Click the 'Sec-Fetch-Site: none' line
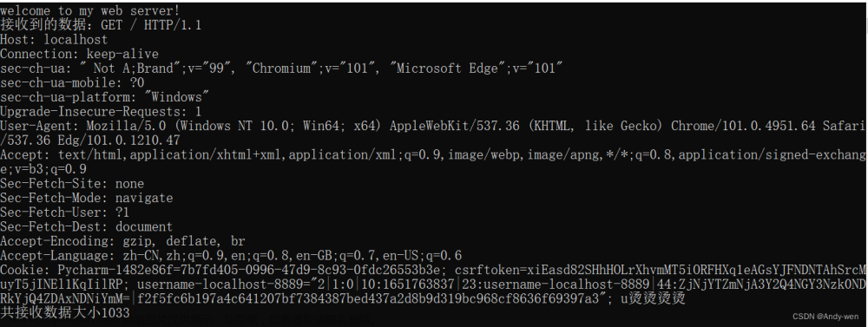 point(72,183)
